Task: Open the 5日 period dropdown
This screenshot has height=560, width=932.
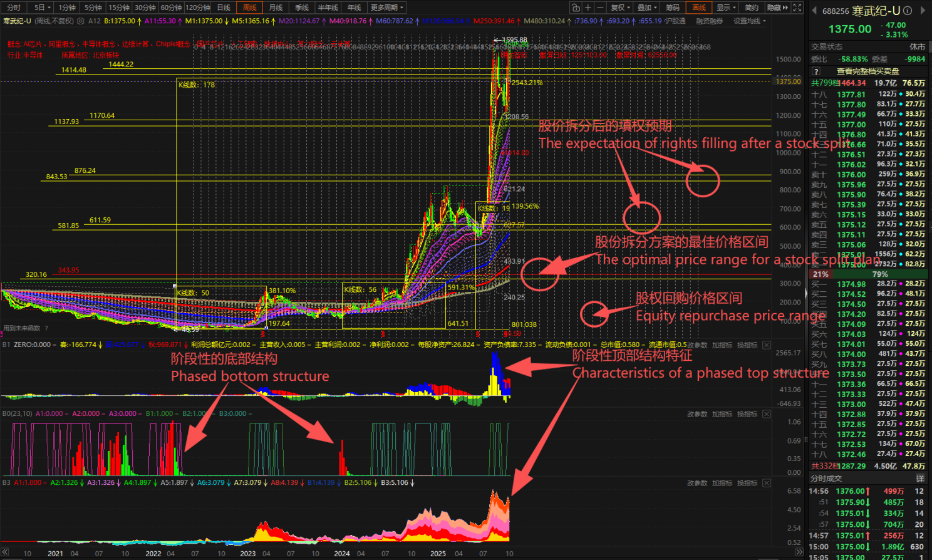Action: pos(41,8)
